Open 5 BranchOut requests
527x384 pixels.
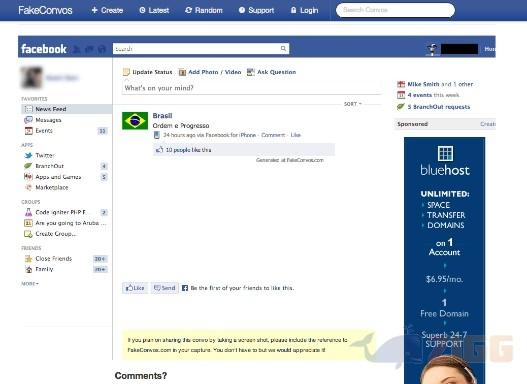coord(439,107)
